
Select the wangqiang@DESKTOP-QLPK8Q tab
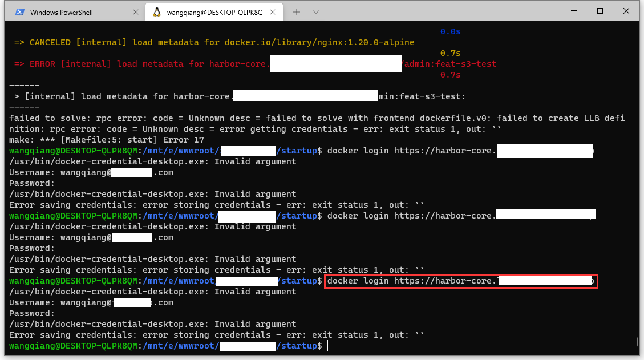click(x=214, y=13)
